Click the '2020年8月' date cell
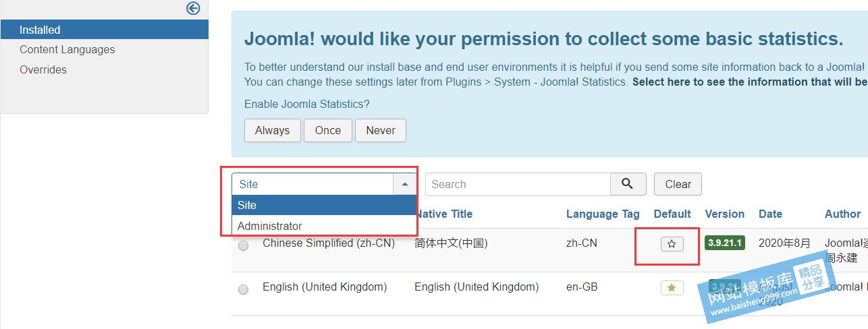This screenshot has width=868, height=329. click(785, 243)
